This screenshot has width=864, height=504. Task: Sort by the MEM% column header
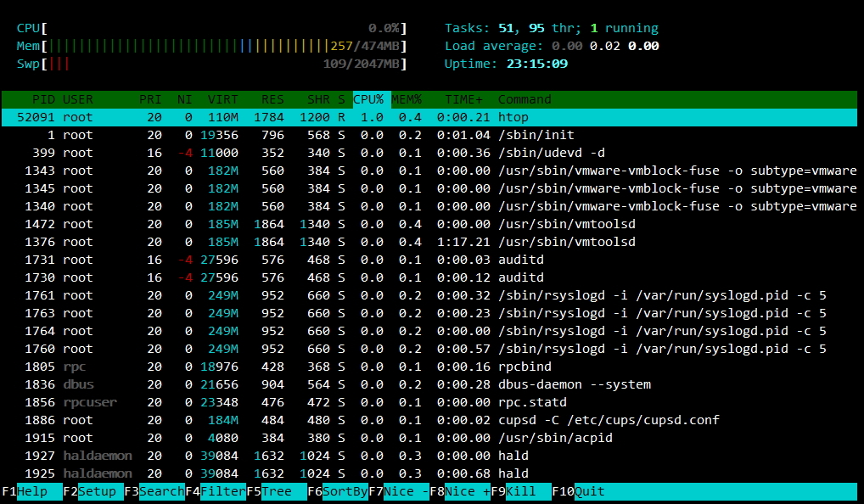coord(406,99)
